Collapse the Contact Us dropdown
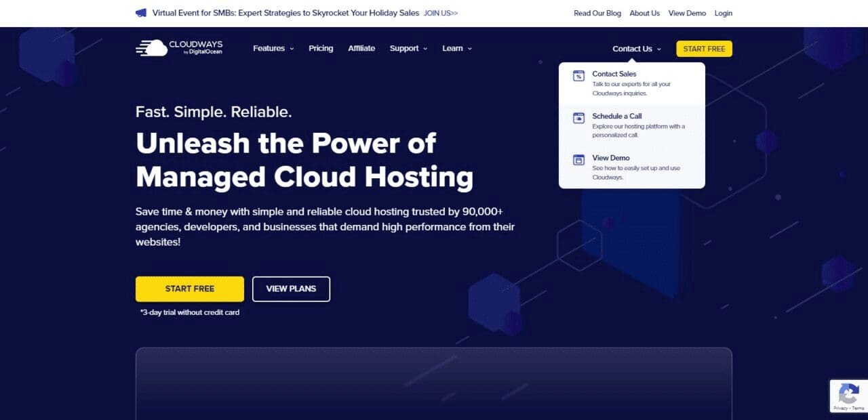Screen dimensions: 868x420 [637, 49]
